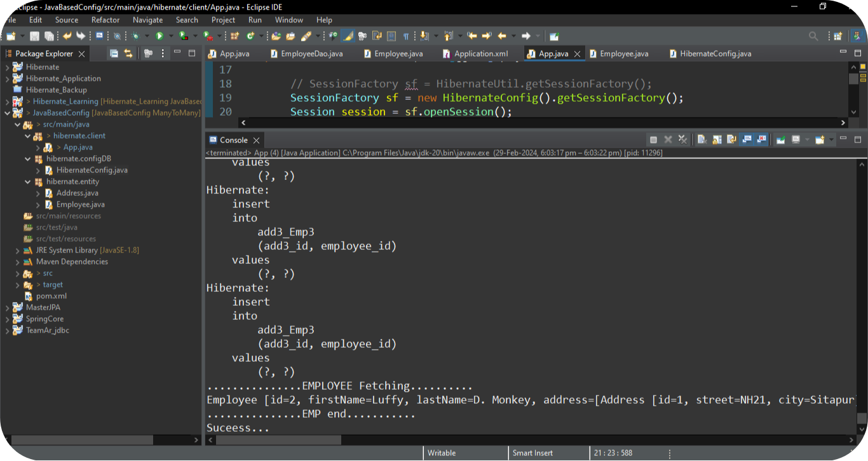Viewport: 868px width, 461px height.
Task: Open pom.xml in Package Explorer
Action: coord(51,296)
